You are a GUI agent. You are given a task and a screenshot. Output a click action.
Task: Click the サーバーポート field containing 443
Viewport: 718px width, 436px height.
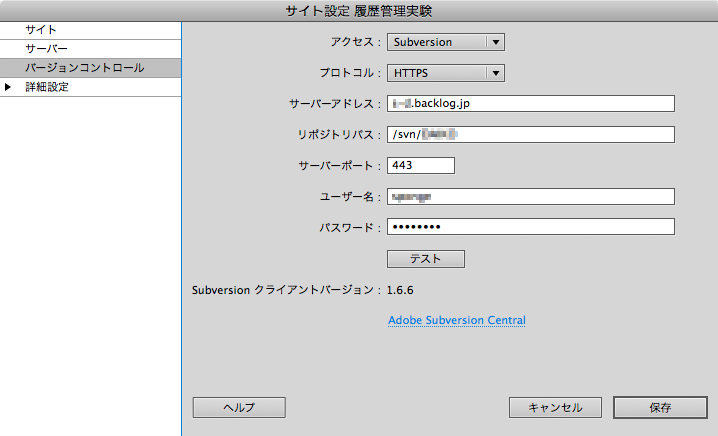420,165
